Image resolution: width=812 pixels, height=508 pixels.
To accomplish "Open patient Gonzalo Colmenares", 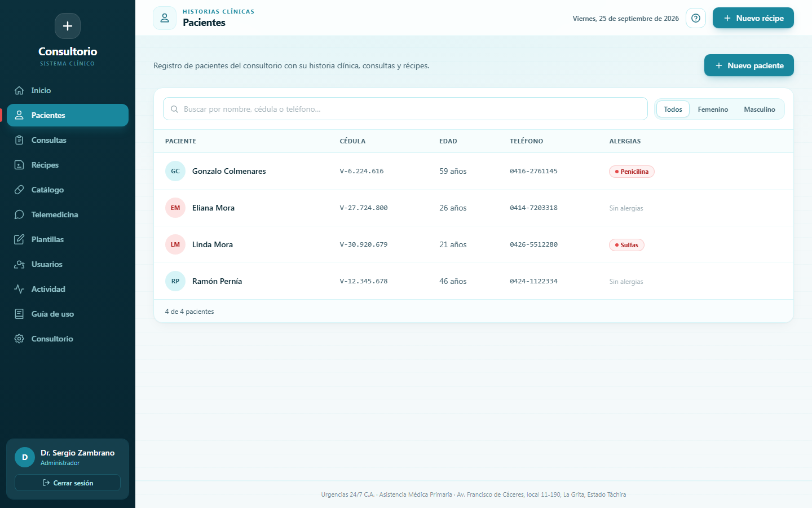I will pyautogui.click(x=229, y=171).
